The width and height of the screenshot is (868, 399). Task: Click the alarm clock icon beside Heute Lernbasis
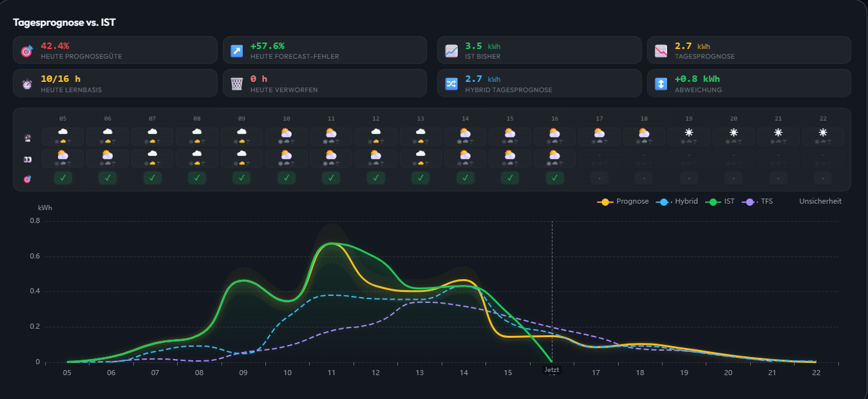[x=27, y=84]
